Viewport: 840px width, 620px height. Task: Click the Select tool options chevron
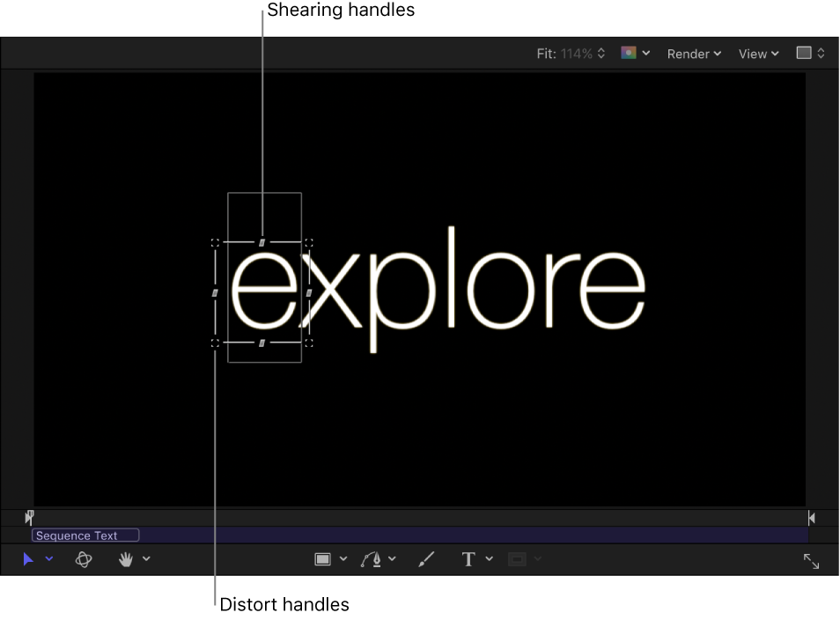[49, 559]
